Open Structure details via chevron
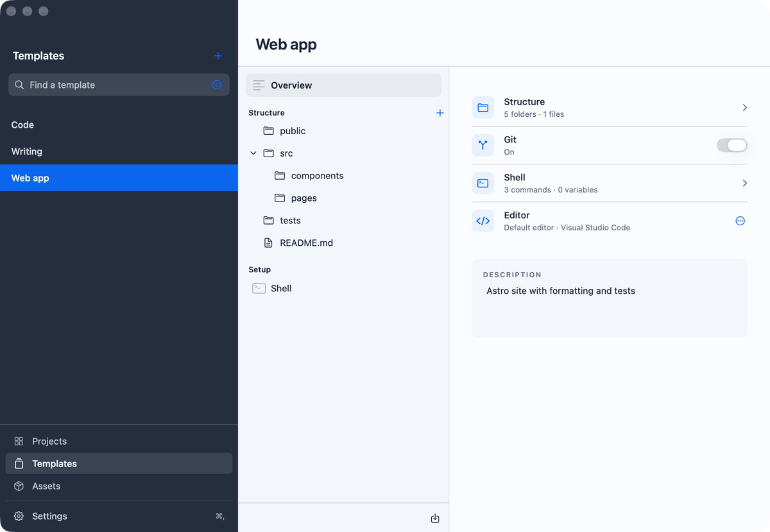Viewport: 770px width, 532px height. [x=745, y=108]
